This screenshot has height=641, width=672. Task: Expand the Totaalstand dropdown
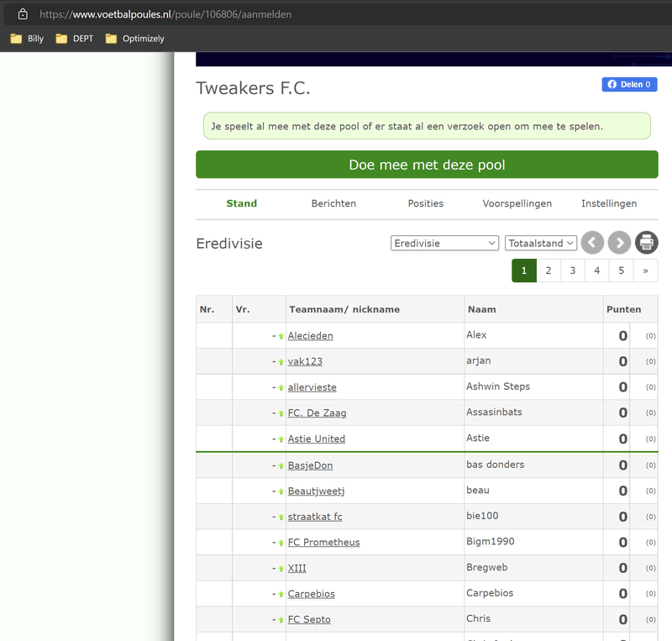pyautogui.click(x=541, y=243)
